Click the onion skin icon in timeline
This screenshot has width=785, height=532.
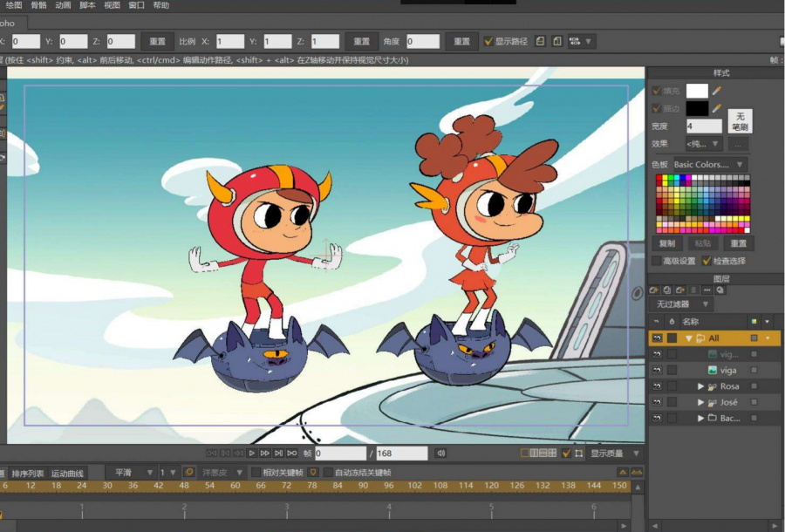click(188, 473)
